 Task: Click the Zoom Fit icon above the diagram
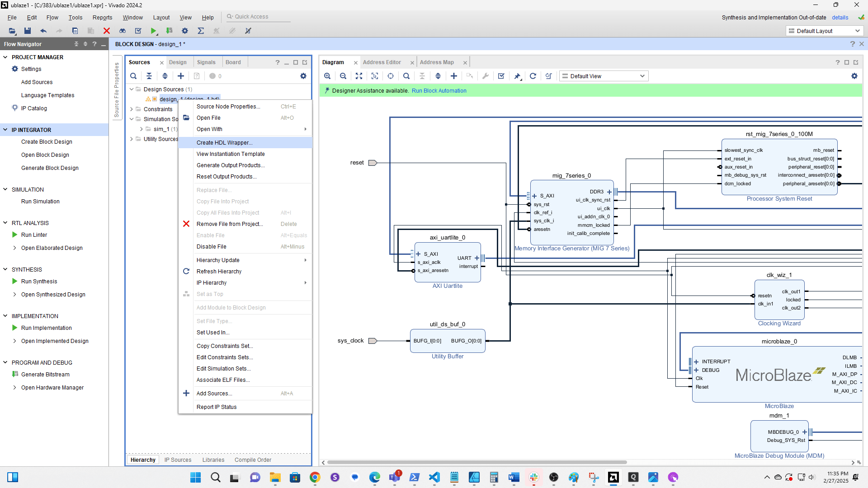pos(359,75)
